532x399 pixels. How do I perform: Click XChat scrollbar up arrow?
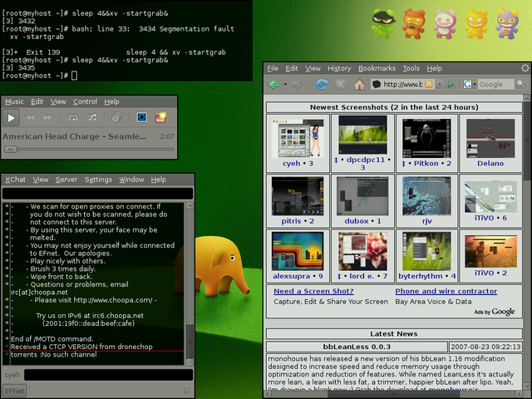click(x=190, y=205)
